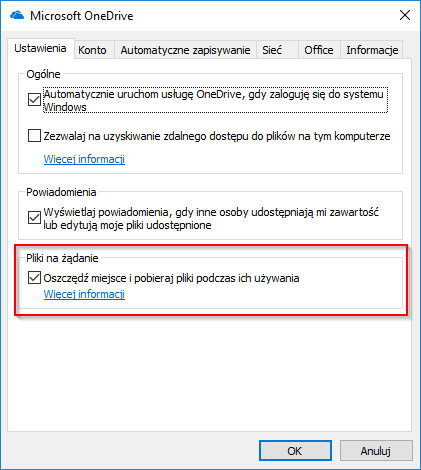Select the Ustawienia tab
This screenshot has width=421, height=470.
(x=40, y=49)
